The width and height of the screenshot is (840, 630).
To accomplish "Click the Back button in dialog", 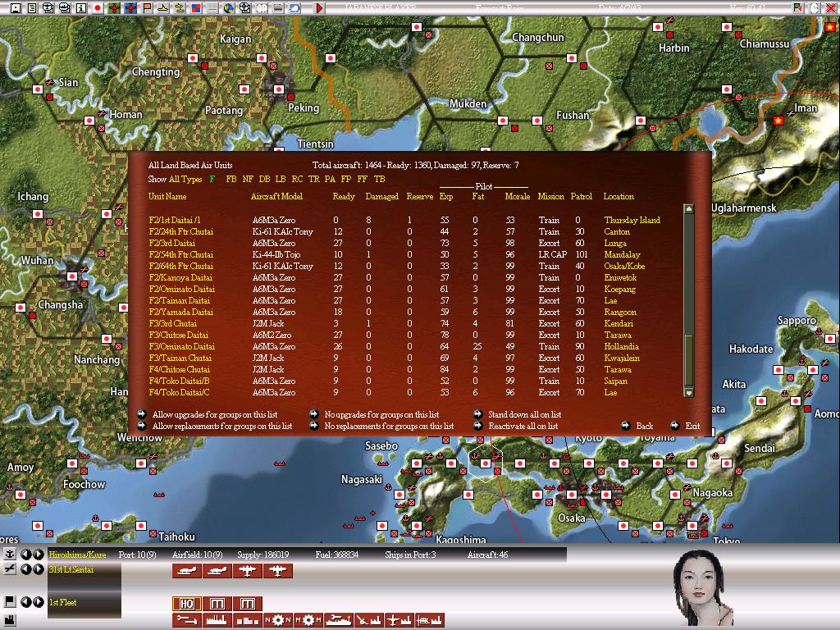I will (x=645, y=426).
